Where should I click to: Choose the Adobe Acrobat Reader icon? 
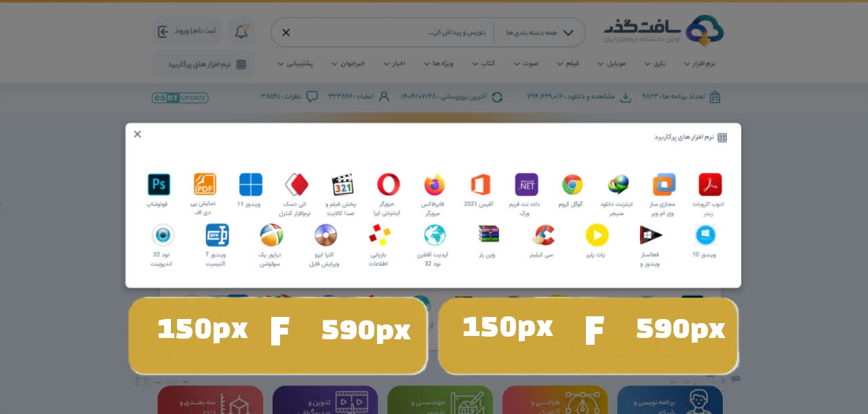pos(710,185)
